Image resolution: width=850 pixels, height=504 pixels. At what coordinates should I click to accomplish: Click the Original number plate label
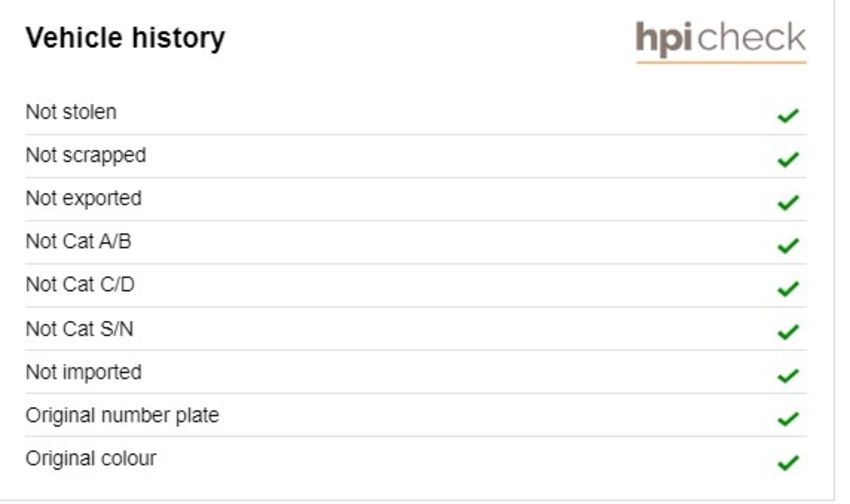123,416
